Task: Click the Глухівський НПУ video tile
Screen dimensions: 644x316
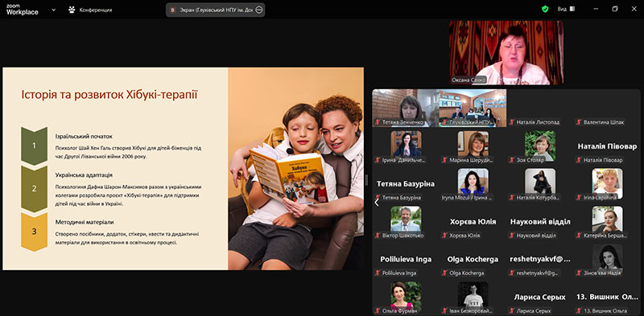Action: coord(473,108)
